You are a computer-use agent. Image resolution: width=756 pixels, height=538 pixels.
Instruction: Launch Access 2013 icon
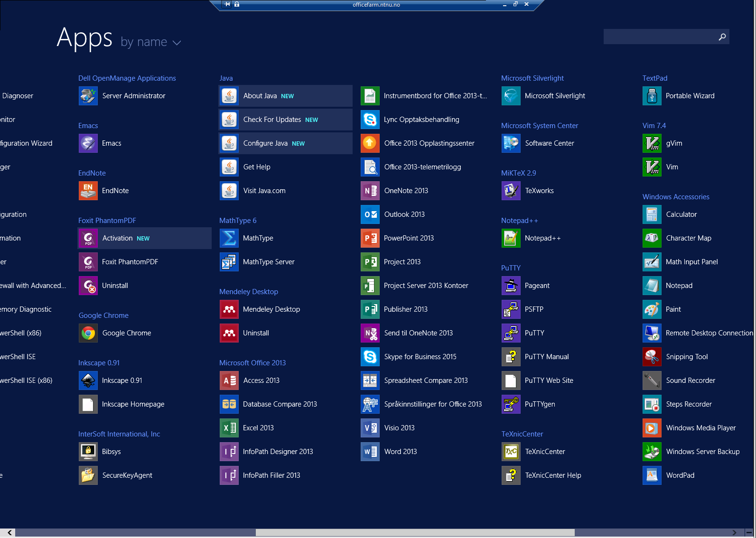pyautogui.click(x=229, y=380)
